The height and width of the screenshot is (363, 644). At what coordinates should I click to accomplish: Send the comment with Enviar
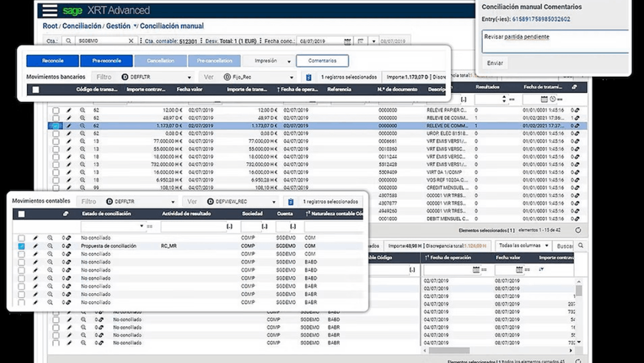coord(495,63)
